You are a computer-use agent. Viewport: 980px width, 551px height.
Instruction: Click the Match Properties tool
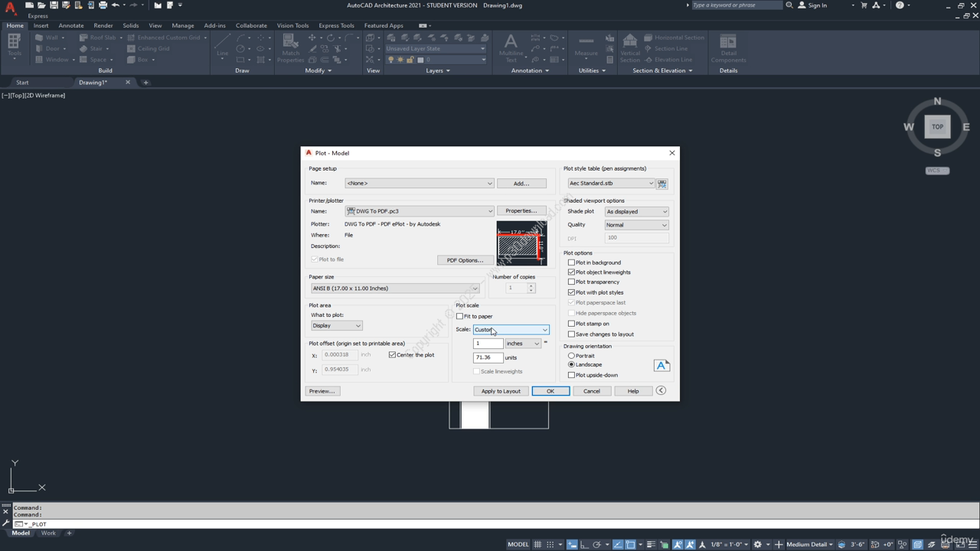[291, 47]
